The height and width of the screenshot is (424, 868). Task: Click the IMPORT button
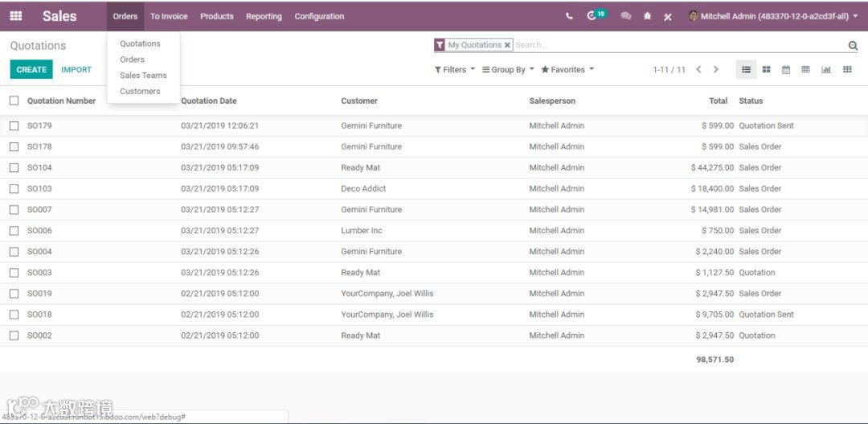[x=76, y=70]
